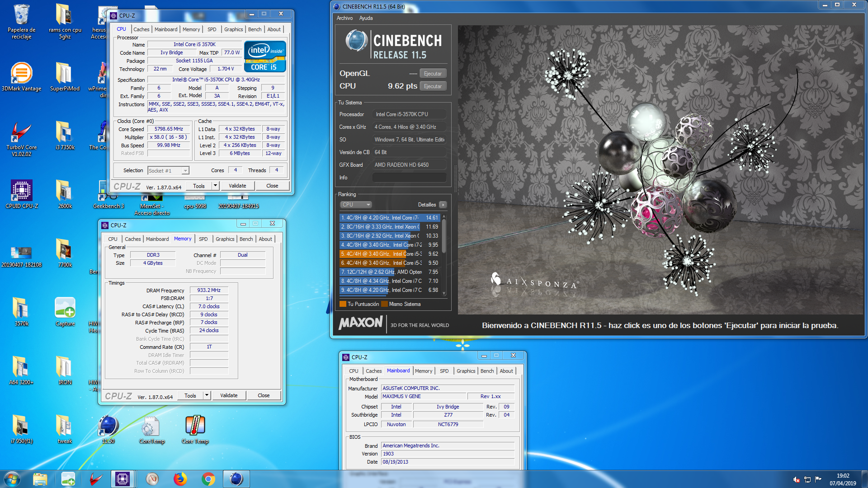Open Bench tab in top CPU-Z window
The height and width of the screenshot is (488, 868).
pyautogui.click(x=255, y=29)
